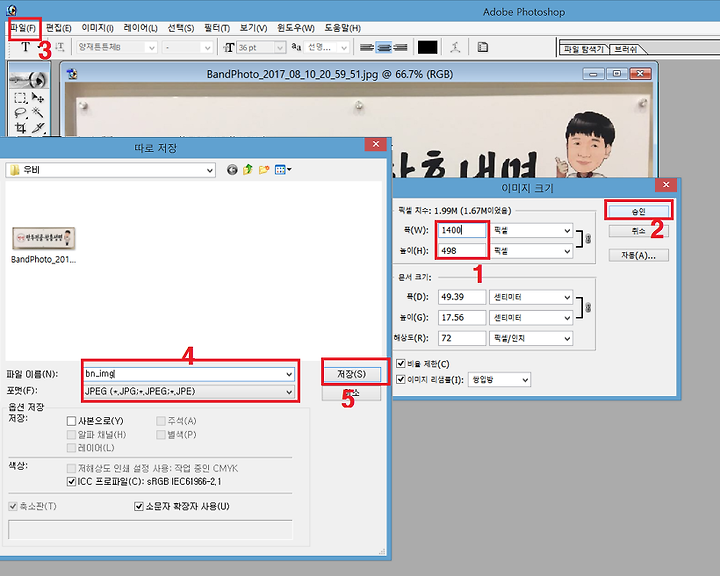Select the Type tool icon in options bar
720x576 pixels.
[x=25, y=47]
